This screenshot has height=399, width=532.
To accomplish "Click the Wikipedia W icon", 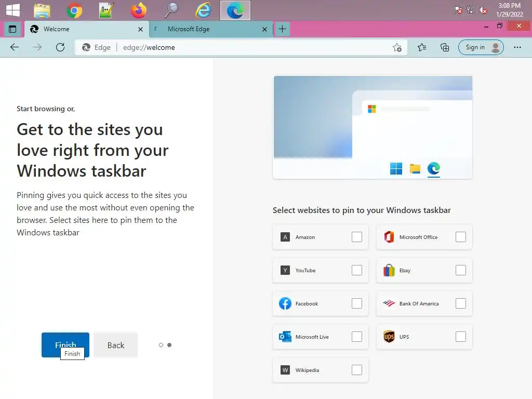I will tap(285, 370).
